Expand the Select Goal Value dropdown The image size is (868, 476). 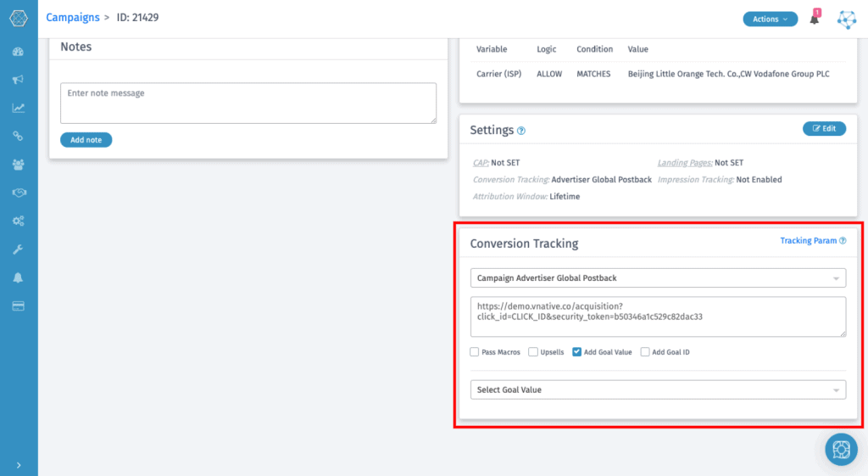658,389
